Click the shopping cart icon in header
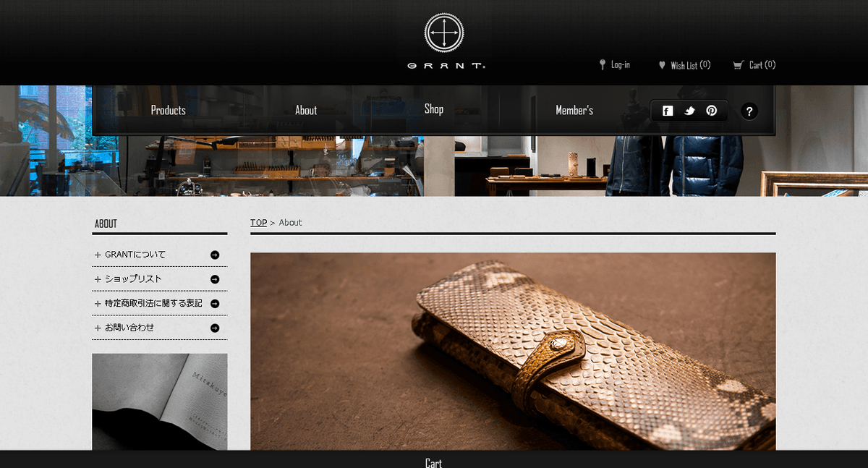Image resolution: width=868 pixels, height=468 pixels. [738, 65]
